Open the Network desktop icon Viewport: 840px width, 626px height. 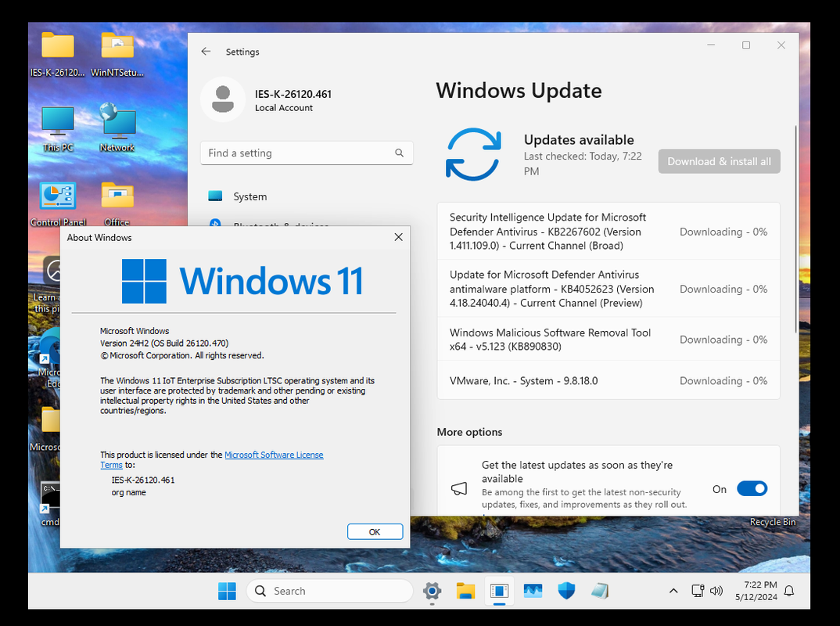pyautogui.click(x=117, y=128)
